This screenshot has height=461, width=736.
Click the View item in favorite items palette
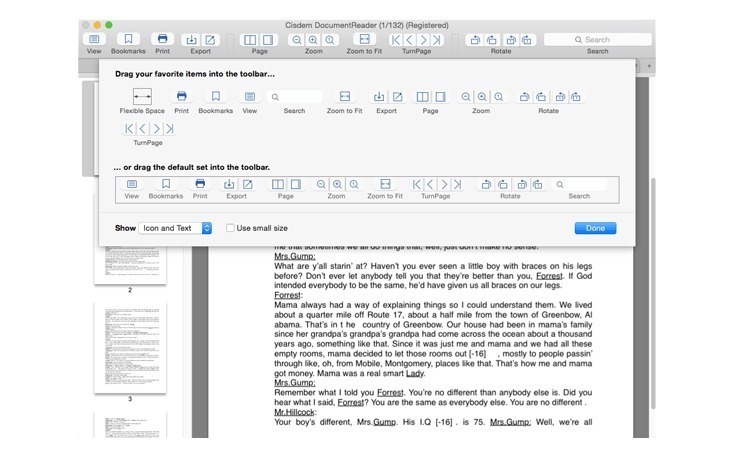coord(250,101)
